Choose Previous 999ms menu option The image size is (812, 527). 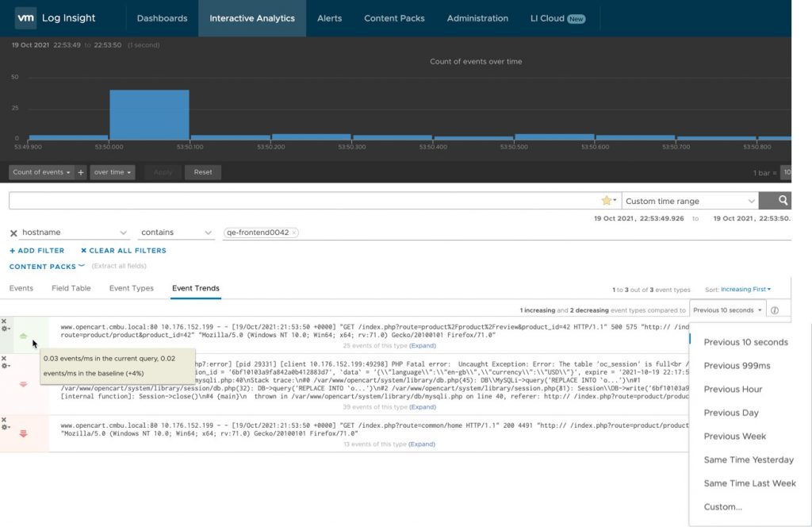pos(737,365)
